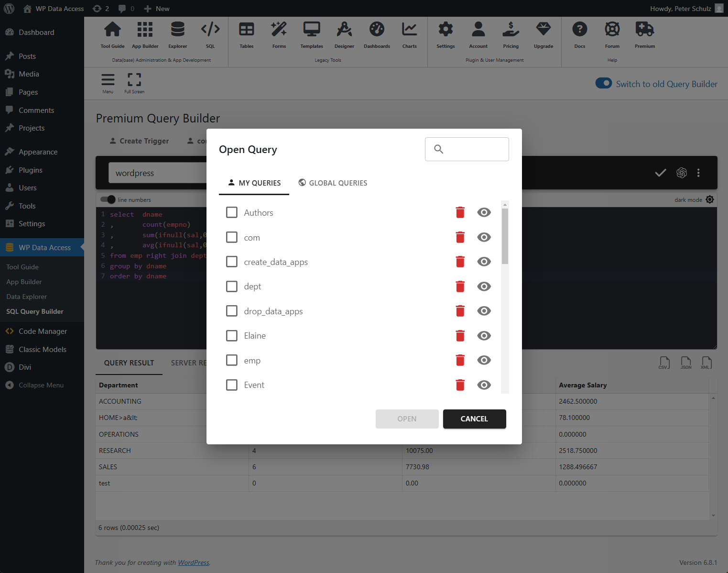Click the updates counter in admin bar
728x573 pixels.
[x=101, y=9]
